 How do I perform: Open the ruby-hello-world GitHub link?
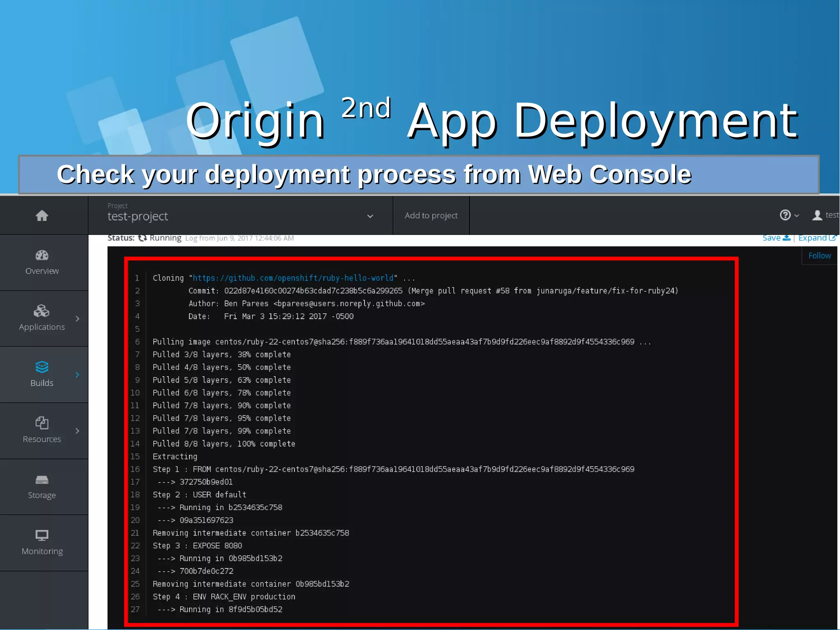pos(293,278)
